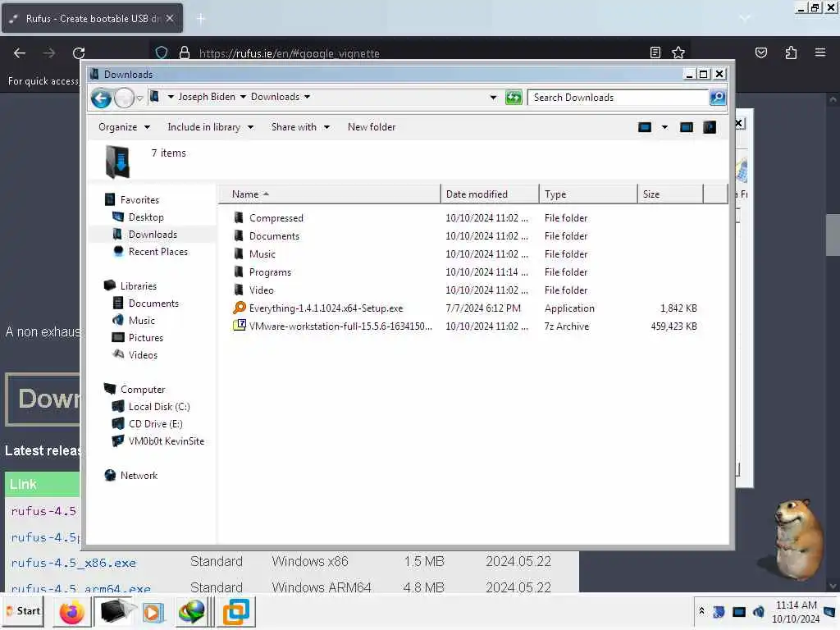The image size is (840, 630).
Task: Click the rufus-4.5_x86.exe download link
Action: coord(73,563)
